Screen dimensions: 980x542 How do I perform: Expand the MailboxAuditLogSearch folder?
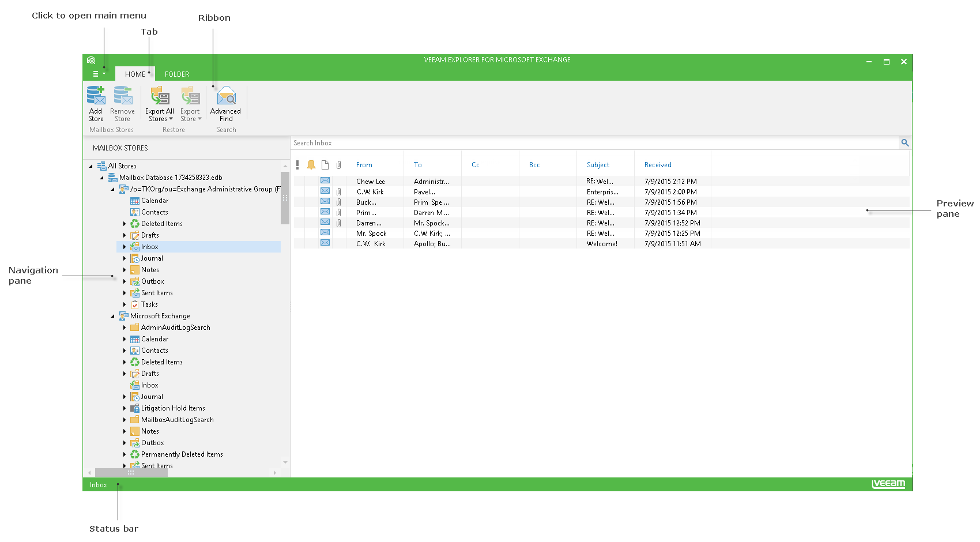tap(125, 420)
